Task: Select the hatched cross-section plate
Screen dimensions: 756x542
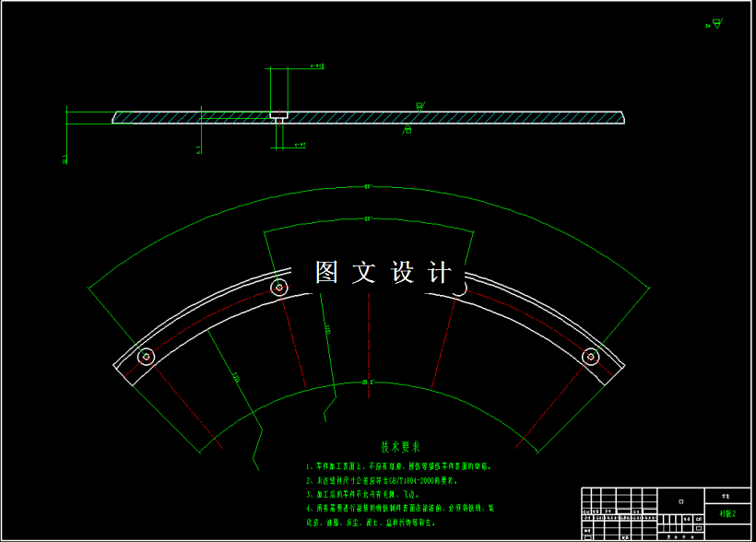Action: [369, 118]
